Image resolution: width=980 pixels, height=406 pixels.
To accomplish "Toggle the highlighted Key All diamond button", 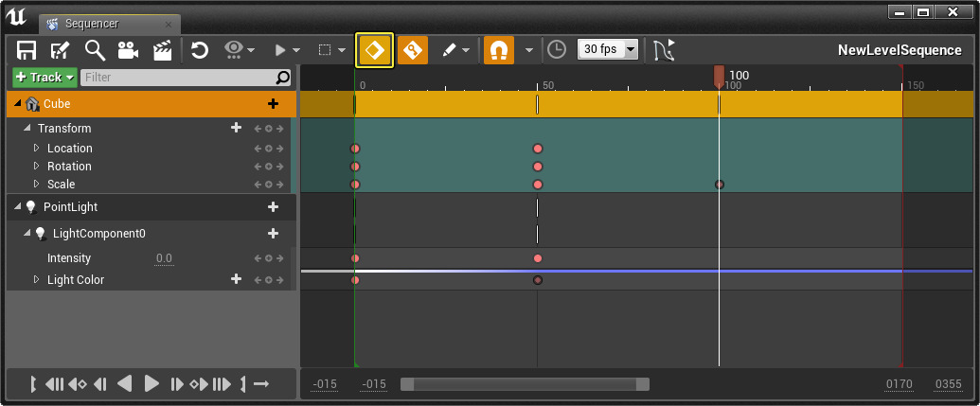I will [x=374, y=50].
